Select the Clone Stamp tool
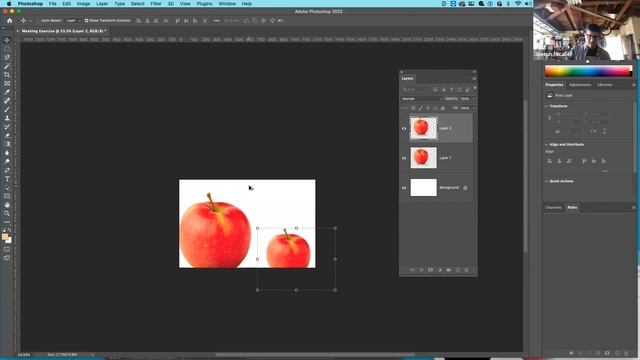Screen dimensions: 640x360 click(7, 118)
